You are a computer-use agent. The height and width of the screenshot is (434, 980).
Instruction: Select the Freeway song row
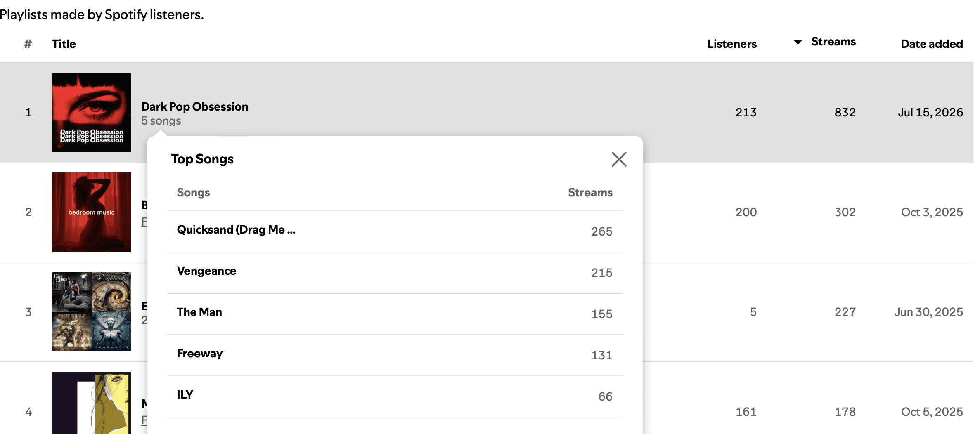point(395,355)
